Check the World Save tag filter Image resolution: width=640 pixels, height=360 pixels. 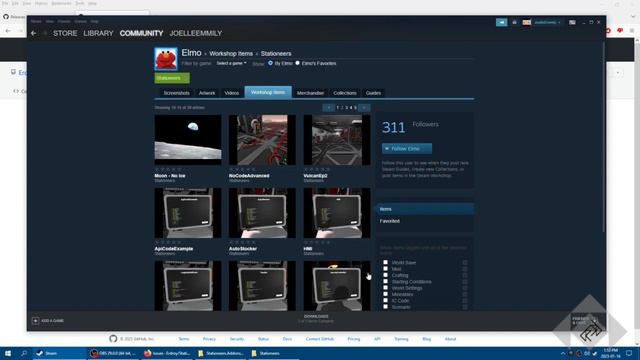click(385, 262)
